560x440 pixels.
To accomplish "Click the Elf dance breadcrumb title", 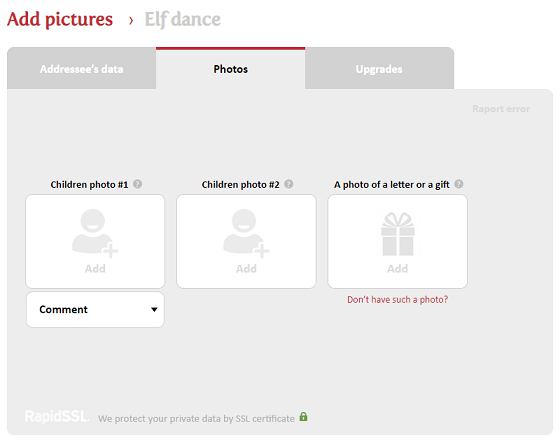I will tap(182, 20).
